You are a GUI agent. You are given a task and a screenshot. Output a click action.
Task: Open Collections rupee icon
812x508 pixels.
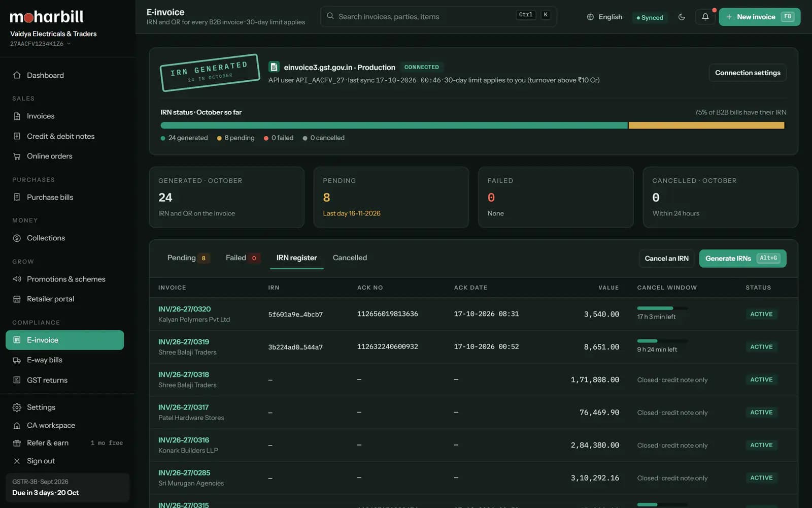[17, 238]
